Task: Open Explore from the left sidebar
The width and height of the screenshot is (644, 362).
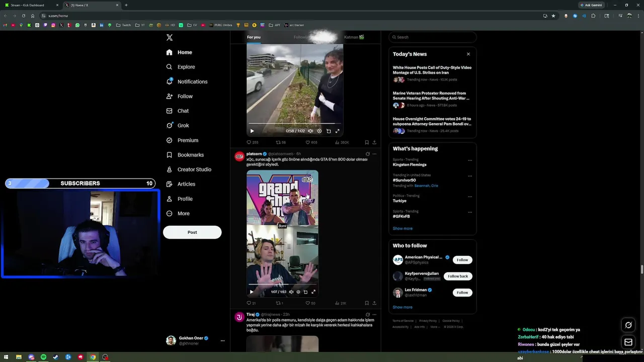Action: tap(180, 67)
